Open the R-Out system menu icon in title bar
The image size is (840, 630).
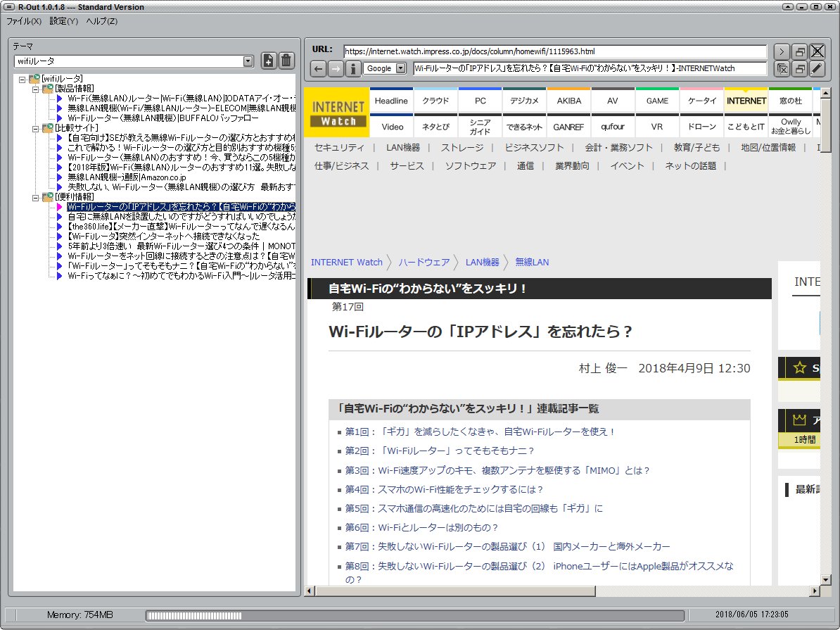pyautogui.click(x=9, y=7)
